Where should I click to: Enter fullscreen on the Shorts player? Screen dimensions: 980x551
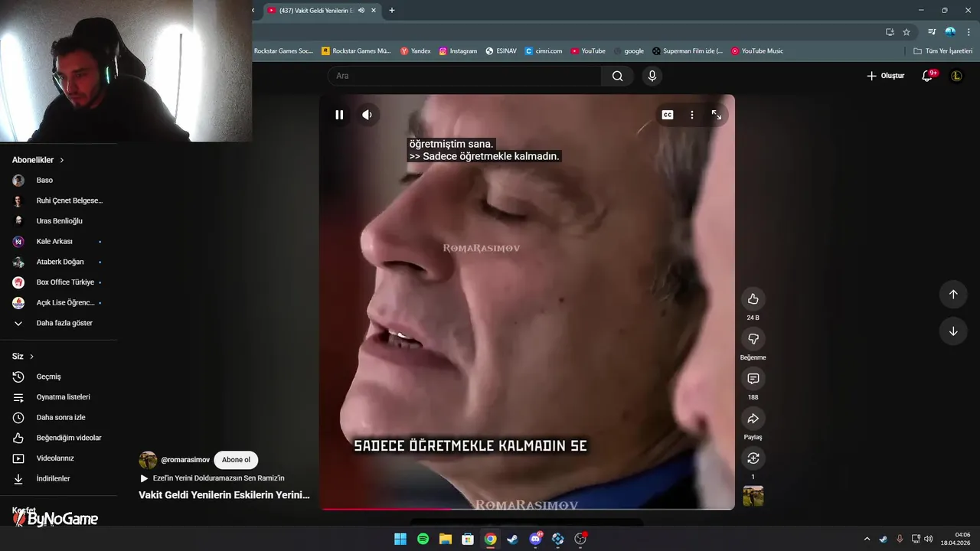pos(717,115)
